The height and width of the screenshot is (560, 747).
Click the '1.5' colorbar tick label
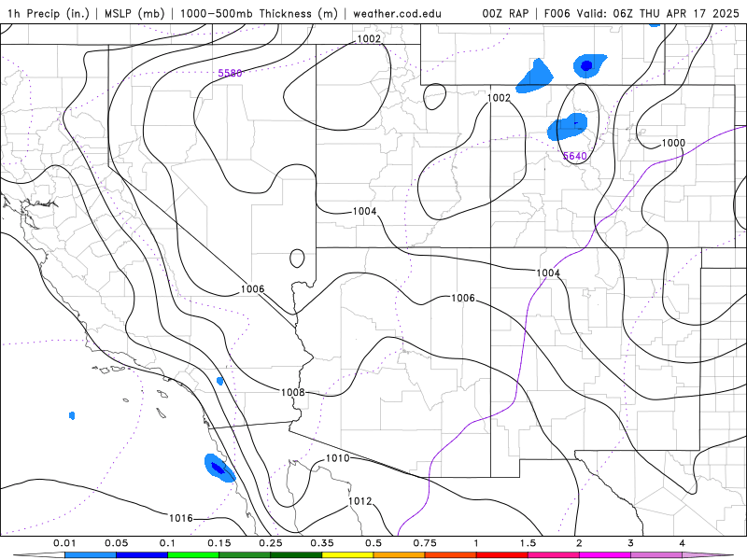(528, 543)
